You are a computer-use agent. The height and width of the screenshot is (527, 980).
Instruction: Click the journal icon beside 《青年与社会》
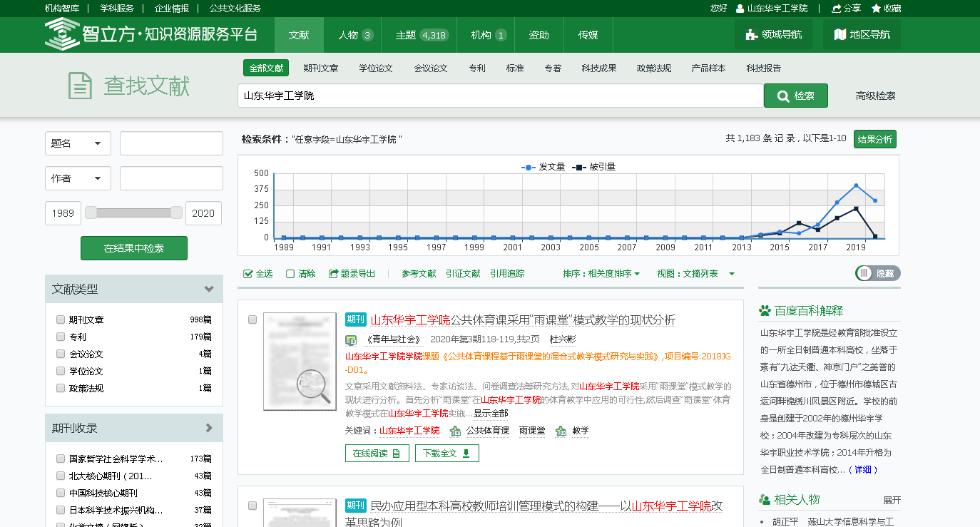pyautogui.click(x=351, y=340)
